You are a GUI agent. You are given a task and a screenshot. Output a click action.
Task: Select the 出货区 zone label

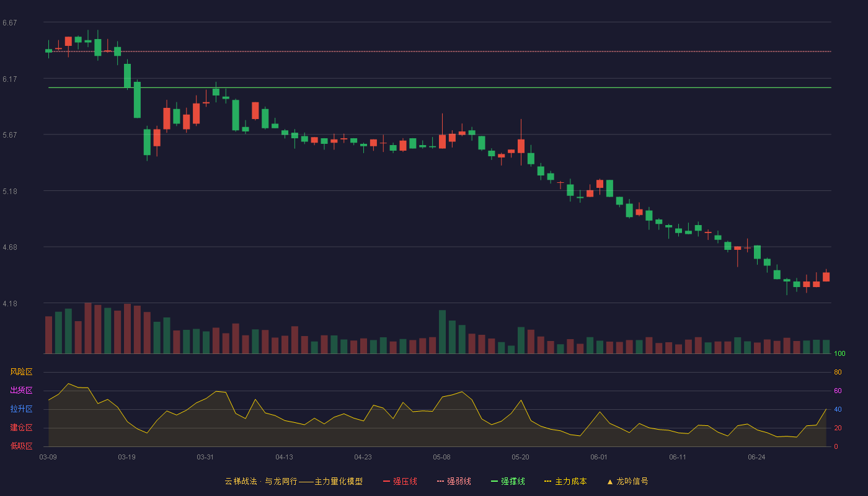[21, 391]
